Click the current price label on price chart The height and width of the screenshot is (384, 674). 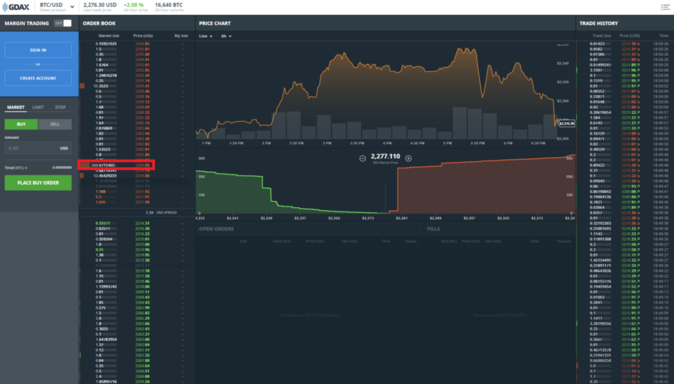(x=567, y=123)
